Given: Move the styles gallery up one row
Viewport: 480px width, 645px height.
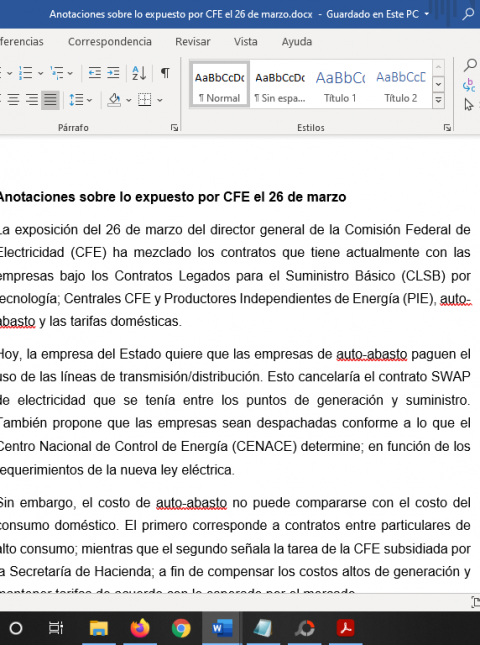Looking at the screenshot, I should (438, 67).
